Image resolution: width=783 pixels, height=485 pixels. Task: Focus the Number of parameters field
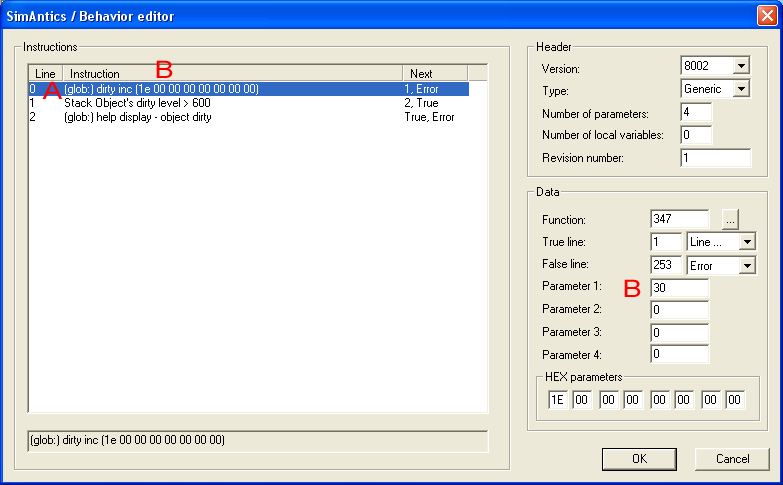coord(696,112)
